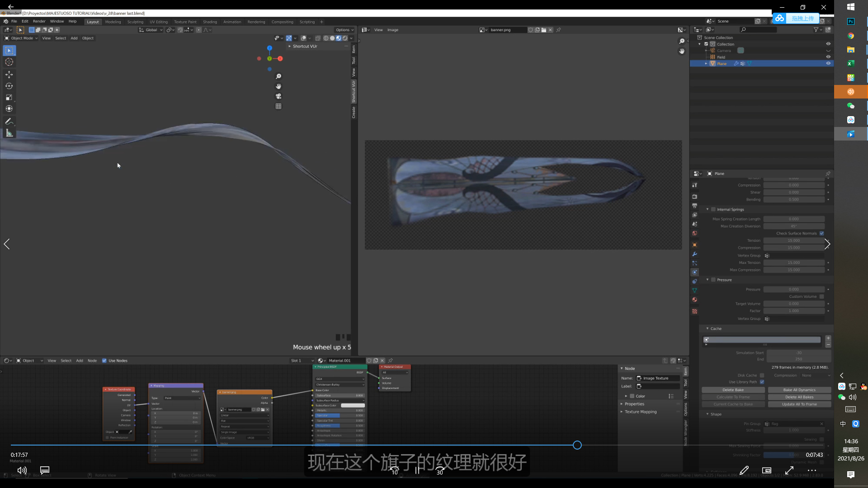Click the Bending value slider field
Image resolution: width=868 pixels, height=488 pixels.
[x=794, y=199]
